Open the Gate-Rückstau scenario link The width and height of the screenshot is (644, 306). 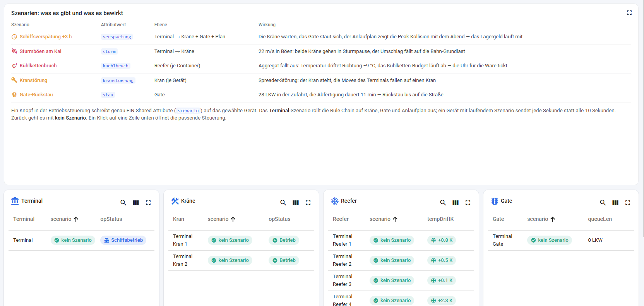pyautogui.click(x=36, y=95)
